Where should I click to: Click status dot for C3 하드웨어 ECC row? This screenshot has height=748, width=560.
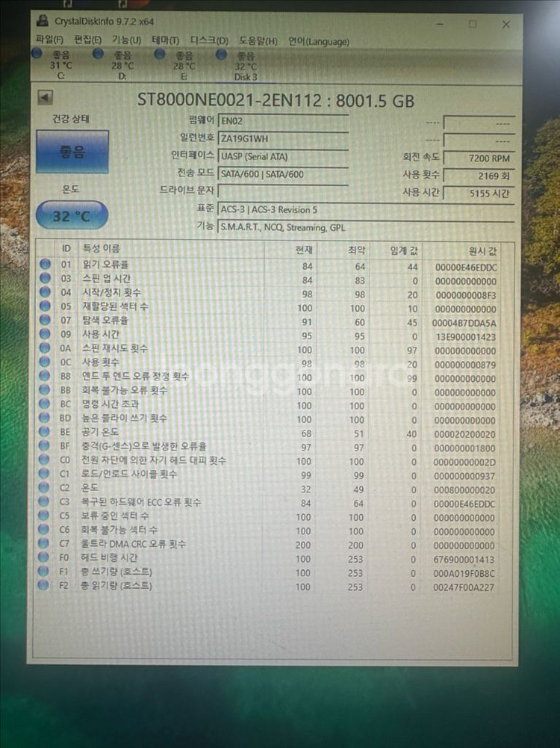click(43, 501)
